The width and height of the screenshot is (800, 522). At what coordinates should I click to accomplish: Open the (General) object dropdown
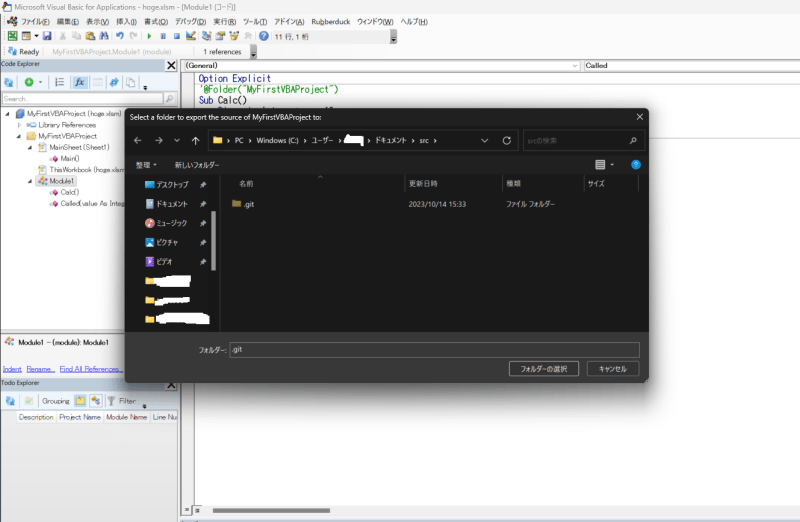(574, 66)
